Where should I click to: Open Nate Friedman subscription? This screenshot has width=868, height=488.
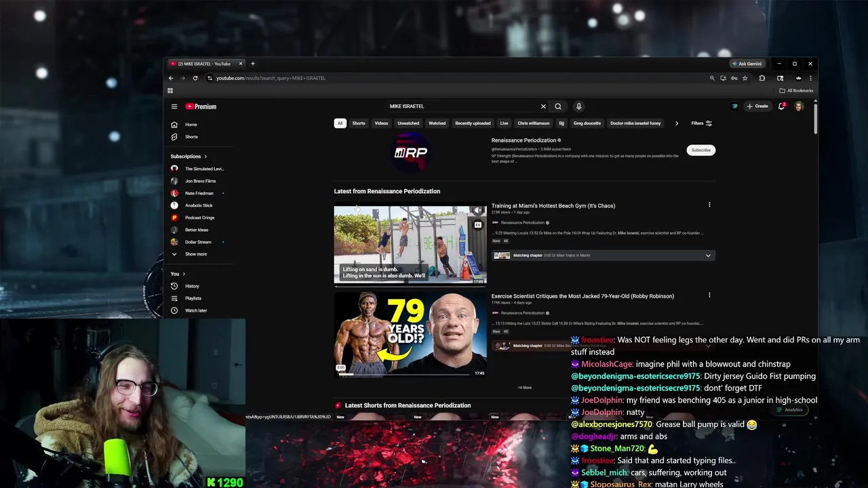click(x=199, y=193)
